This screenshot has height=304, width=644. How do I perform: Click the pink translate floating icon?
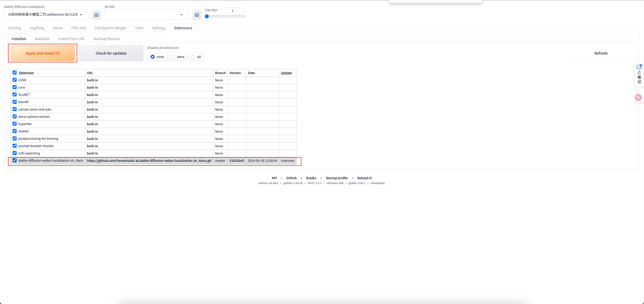pyautogui.click(x=638, y=98)
